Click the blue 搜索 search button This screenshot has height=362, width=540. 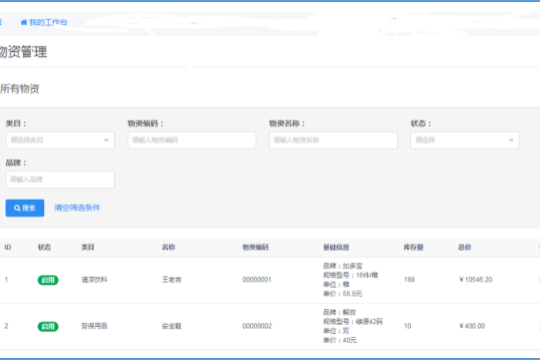(25, 208)
